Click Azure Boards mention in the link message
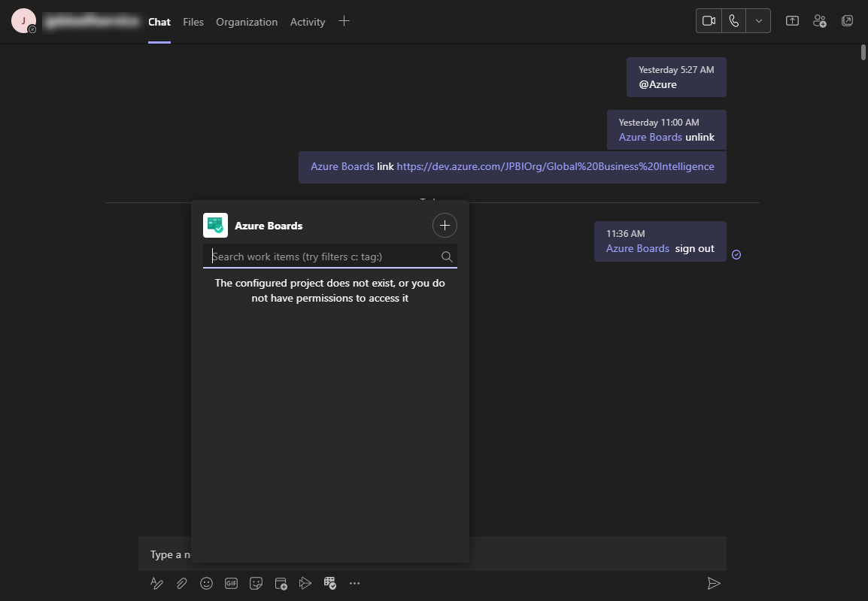The width and height of the screenshot is (868, 601). 342,166
